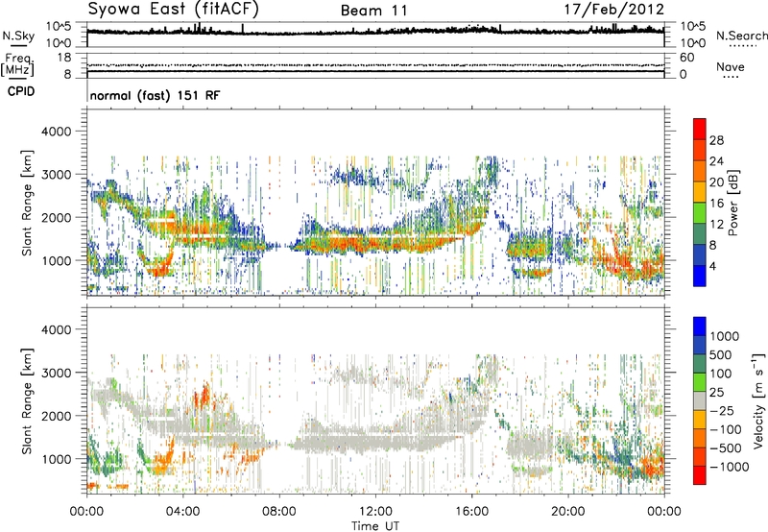
Task: Click the 'N.Search' legend label
Action: pos(741,36)
